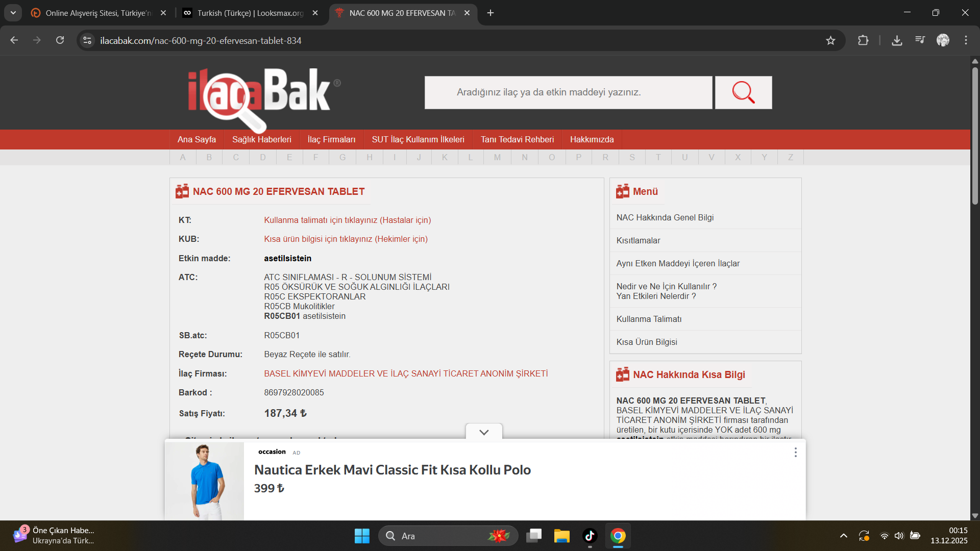Open the Sağlık Haberleri menu item
The height and width of the screenshot is (551, 980).
(x=261, y=139)
